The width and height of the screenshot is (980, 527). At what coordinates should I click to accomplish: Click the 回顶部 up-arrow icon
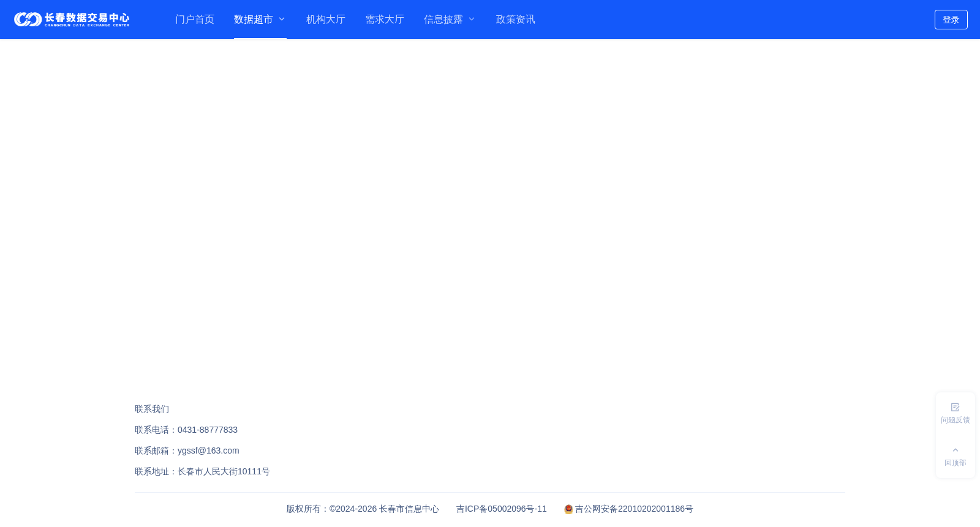coord(955,450)
